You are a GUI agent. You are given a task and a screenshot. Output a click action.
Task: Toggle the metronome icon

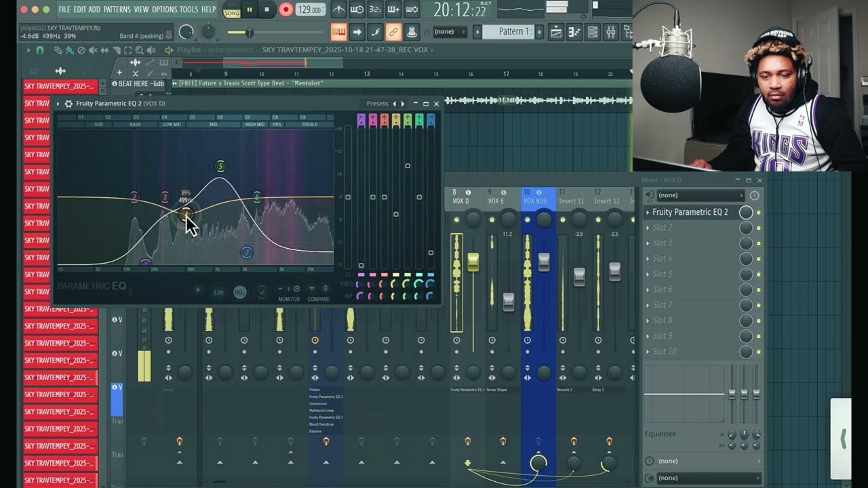click(x=338, y=9)
